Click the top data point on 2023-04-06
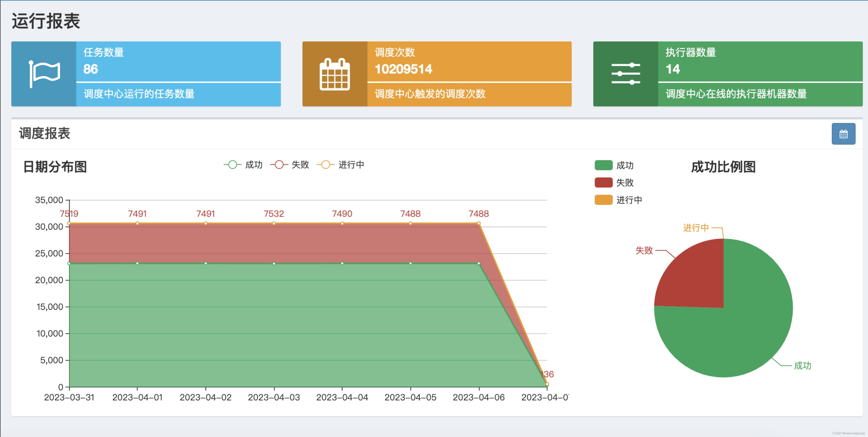The image size is (868, 437). (x=479, y=223)
